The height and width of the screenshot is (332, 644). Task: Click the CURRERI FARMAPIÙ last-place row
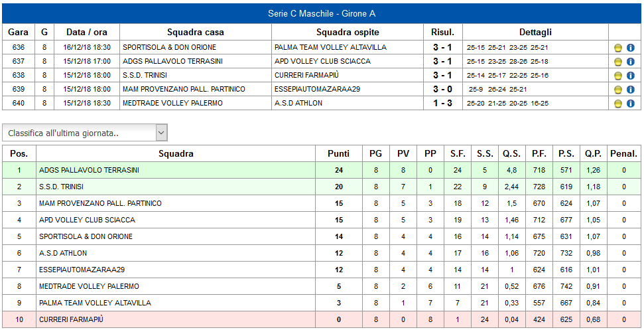[x=322, y=319]
